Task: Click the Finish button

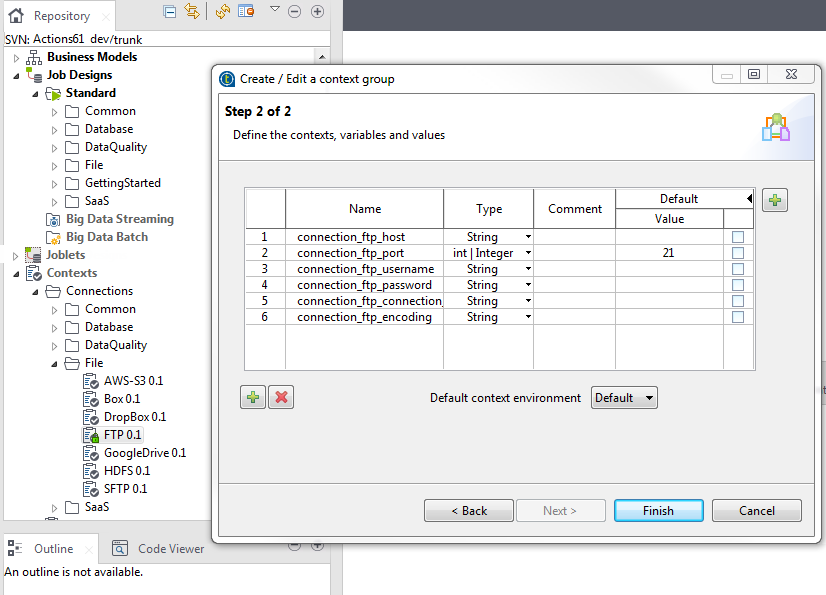Action: coord(657,510)
